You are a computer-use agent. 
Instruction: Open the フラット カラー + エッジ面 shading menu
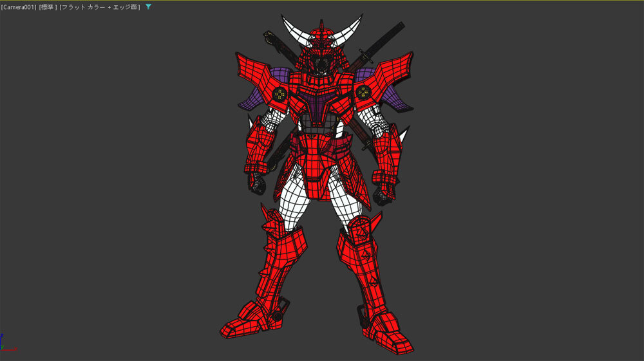pyautogui.click(x=100, y=7)
